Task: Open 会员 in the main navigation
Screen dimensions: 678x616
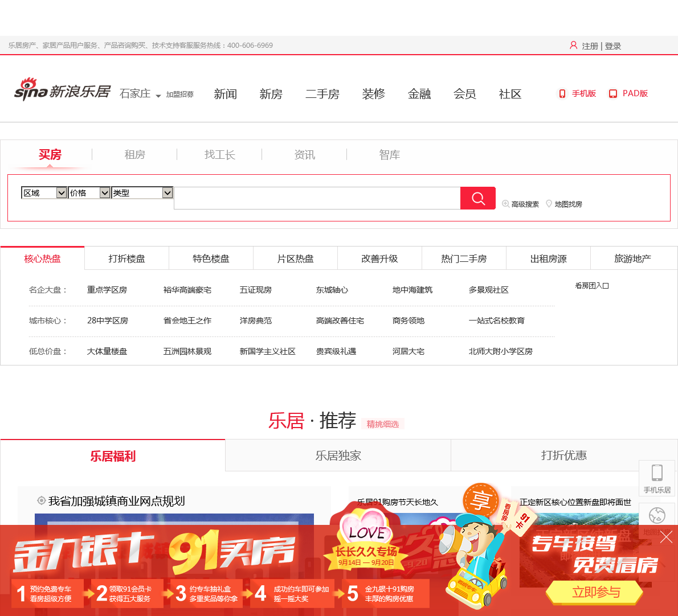Action: coord(465,94)
